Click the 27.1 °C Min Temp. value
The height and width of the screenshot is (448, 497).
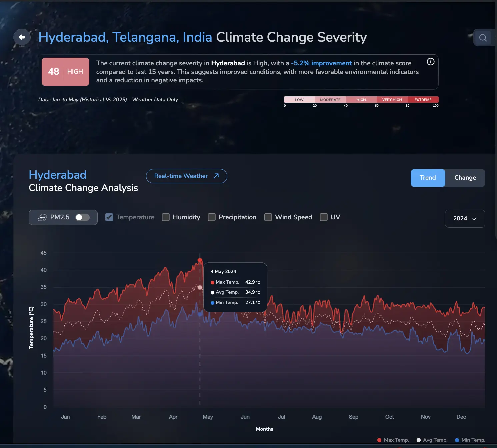[x=253, y=302]
